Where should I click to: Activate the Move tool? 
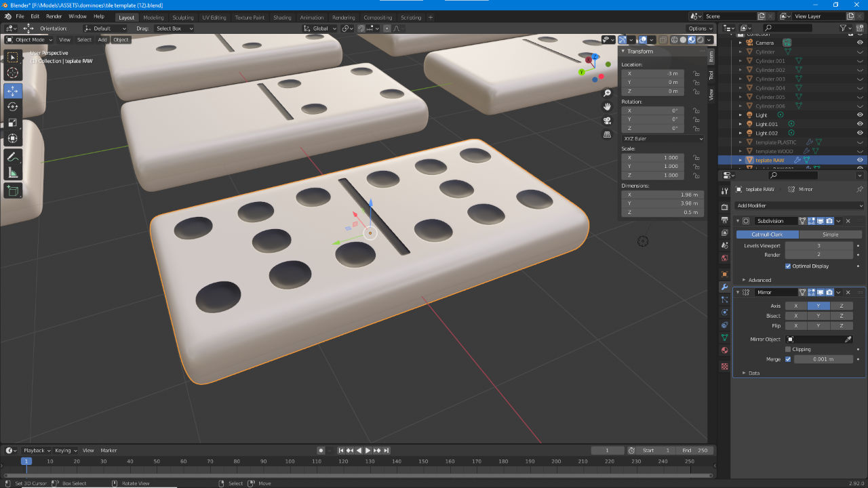13,91
